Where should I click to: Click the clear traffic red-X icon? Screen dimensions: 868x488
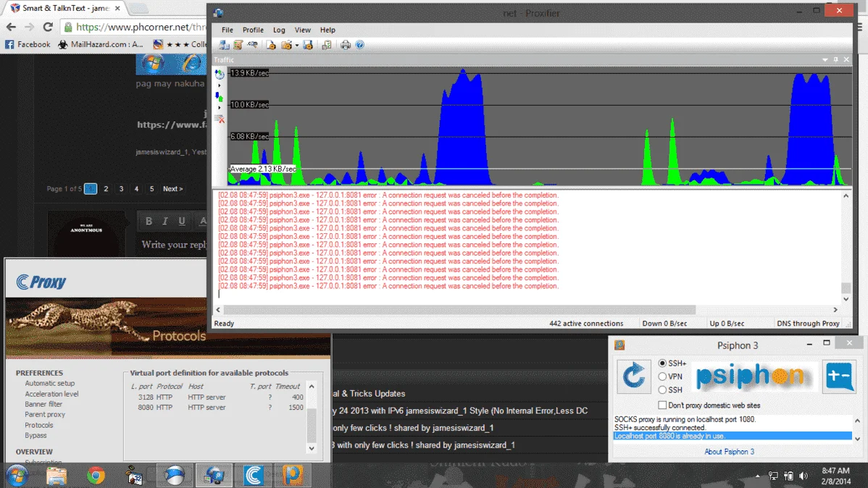pos(220,119)
